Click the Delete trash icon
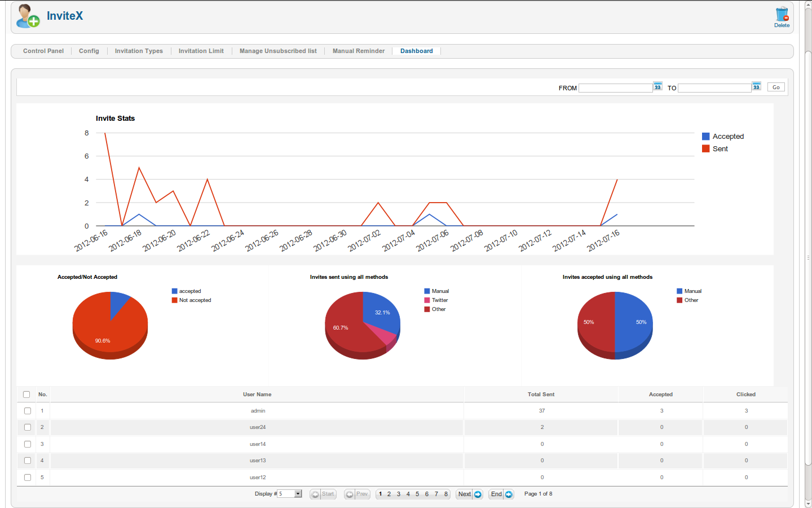The image size is (812, 508). tap(782, 14)
